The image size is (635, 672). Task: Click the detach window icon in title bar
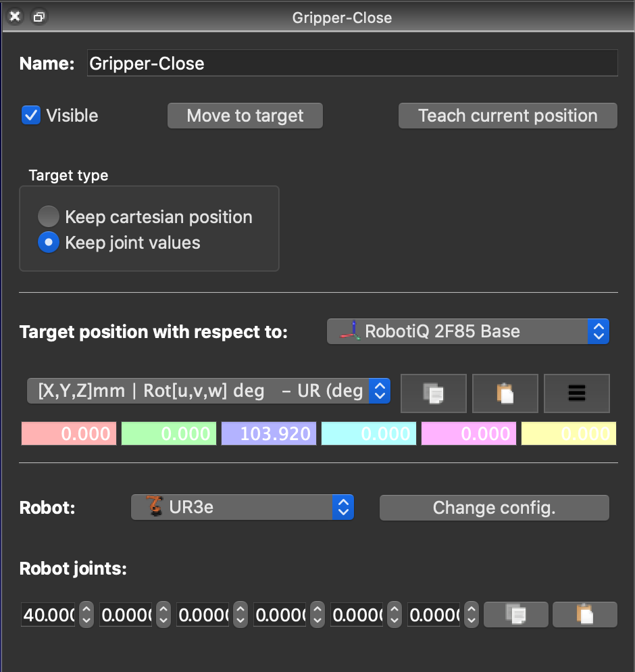pos(39,17)
